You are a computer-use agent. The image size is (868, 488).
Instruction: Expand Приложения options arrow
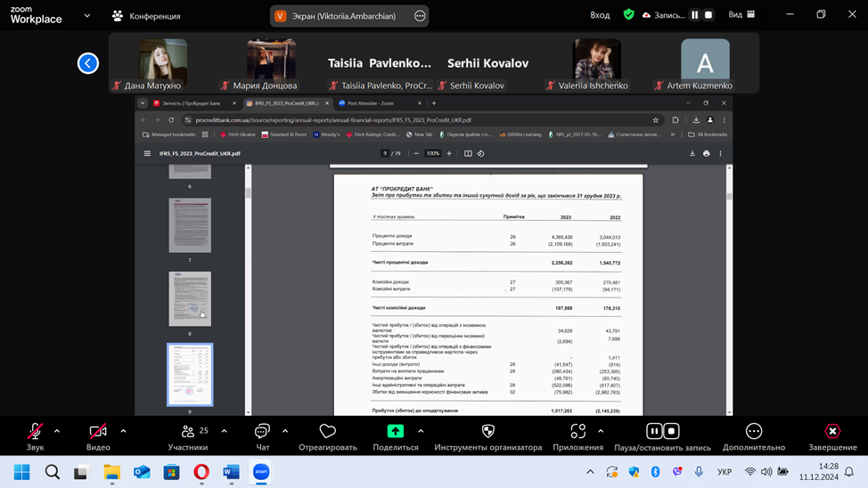(x=601, y=431)
